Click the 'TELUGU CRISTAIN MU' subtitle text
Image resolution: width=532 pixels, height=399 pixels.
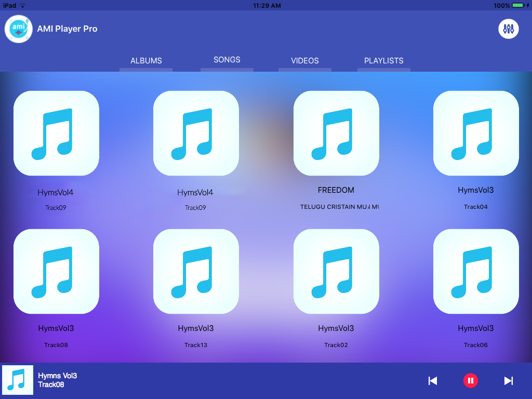339,207
